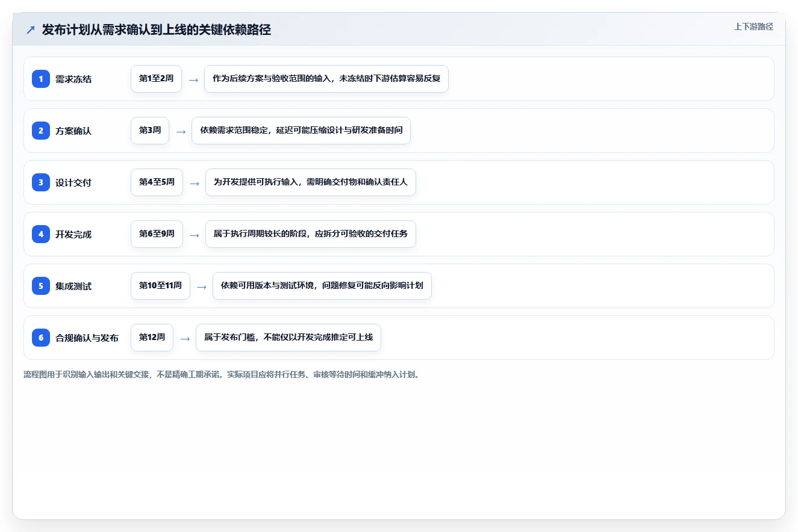This screenshot has height=532, width=798.
Task: Click the arrow after 第1至2周
Action: point(193,79)
